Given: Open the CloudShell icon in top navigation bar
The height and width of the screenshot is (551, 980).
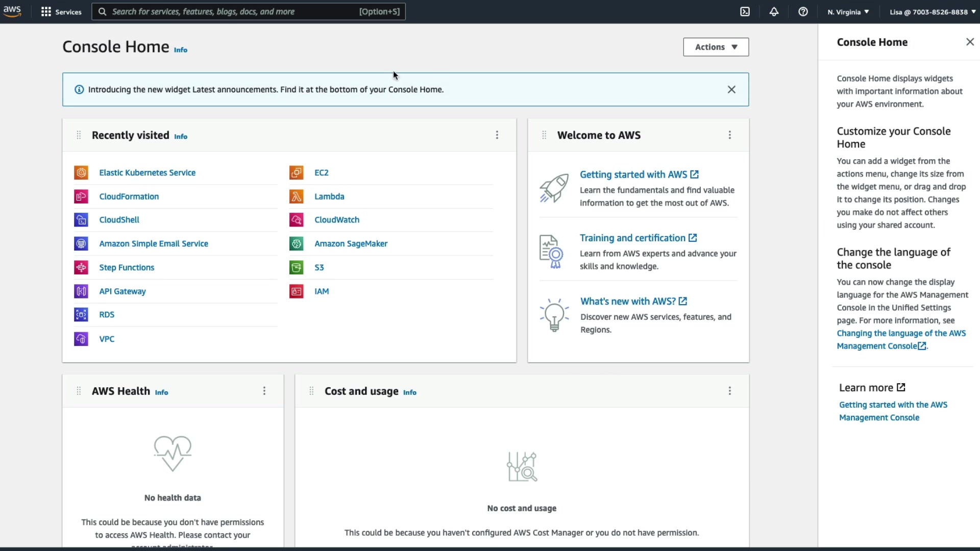Looking at the screenshot, I should (745, 12).
